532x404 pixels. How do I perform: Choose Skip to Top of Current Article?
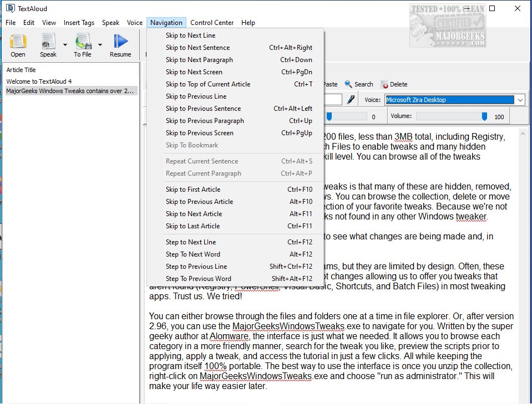click(x=235, y=84)
